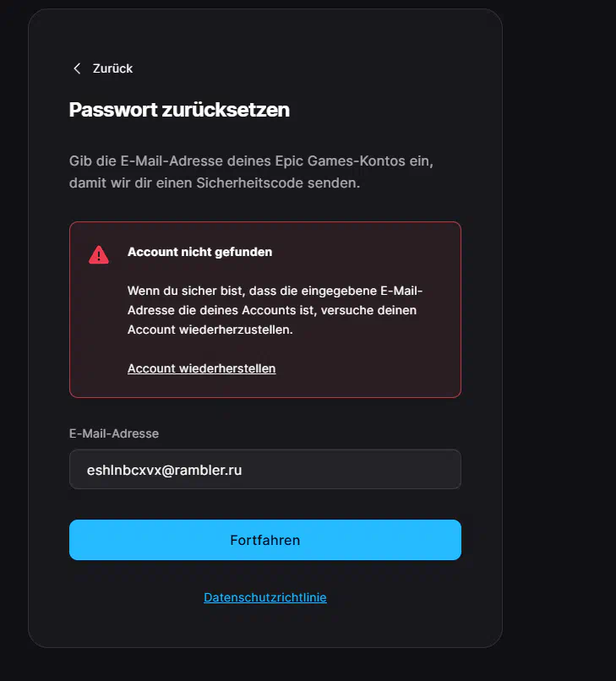Screen dimensions: 616x681
Task: Click the blue Fortfahren button
Action: [265, 540]
